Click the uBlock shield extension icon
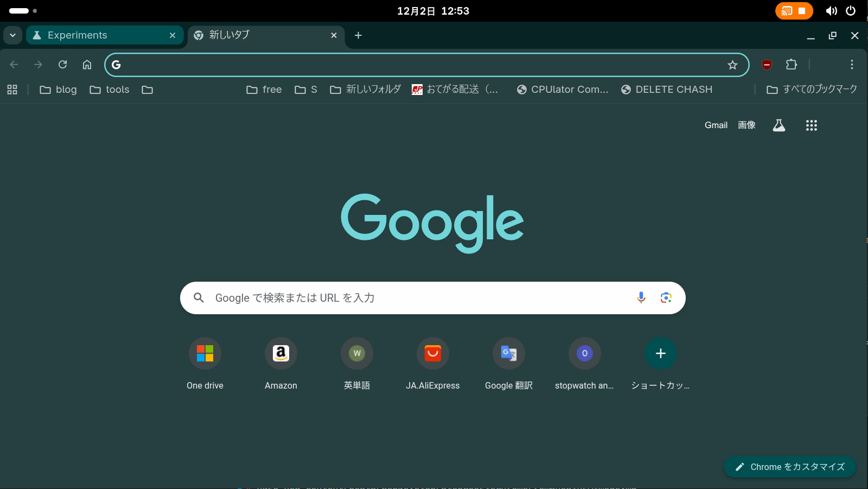 (x=767, y=65)
